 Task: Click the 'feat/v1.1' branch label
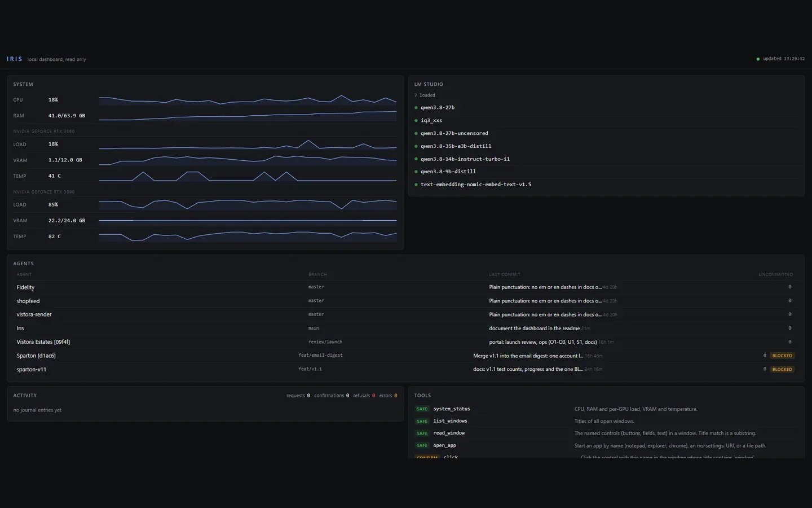(310, 369)
